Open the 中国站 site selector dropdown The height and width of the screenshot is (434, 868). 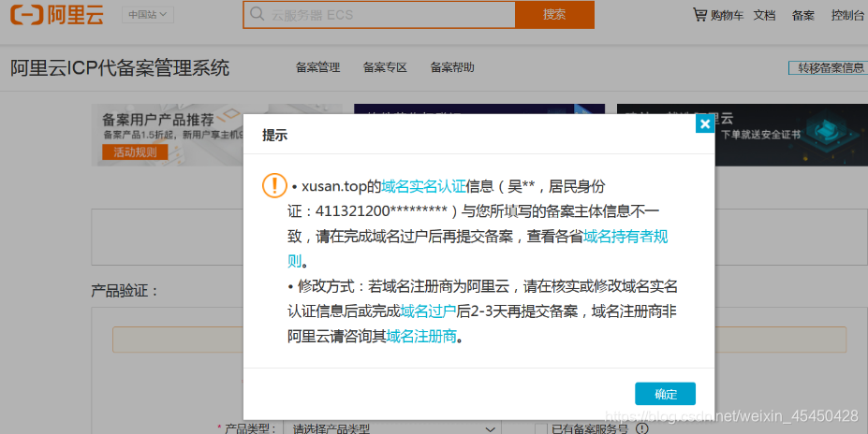148,15
